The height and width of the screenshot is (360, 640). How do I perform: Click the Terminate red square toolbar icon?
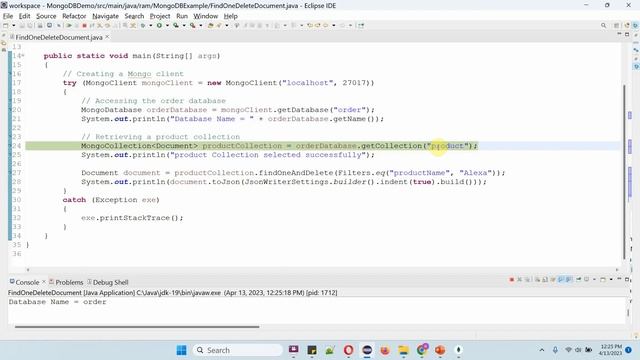[x=84, y=25]
